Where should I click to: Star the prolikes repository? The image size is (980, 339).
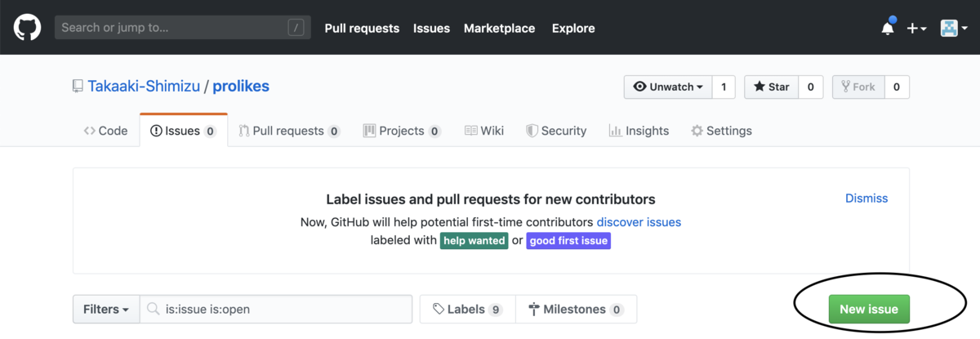tap(771, 87)
